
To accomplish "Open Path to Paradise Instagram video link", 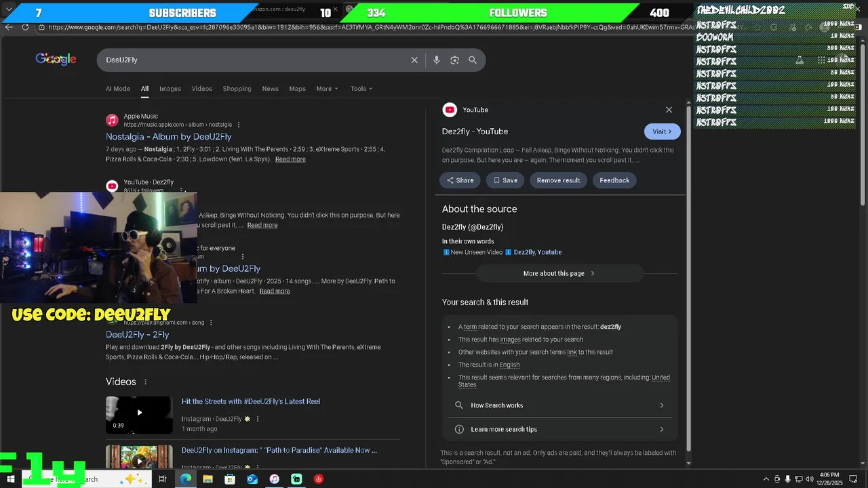I will point(279,450).
